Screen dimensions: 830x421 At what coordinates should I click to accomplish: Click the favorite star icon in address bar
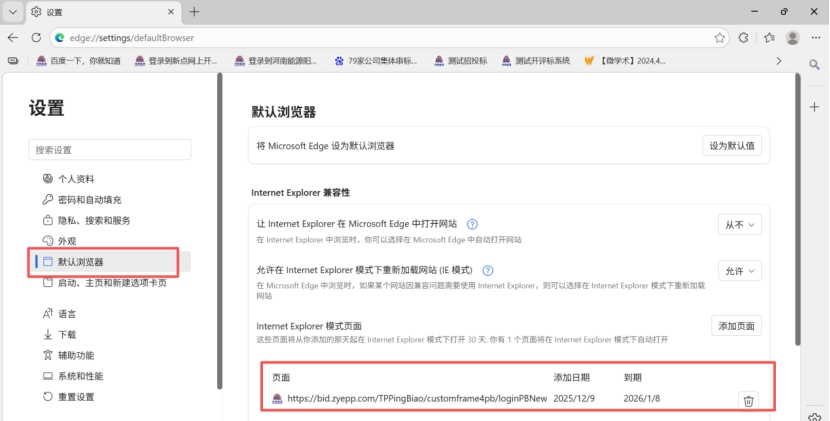pos(720,38)
